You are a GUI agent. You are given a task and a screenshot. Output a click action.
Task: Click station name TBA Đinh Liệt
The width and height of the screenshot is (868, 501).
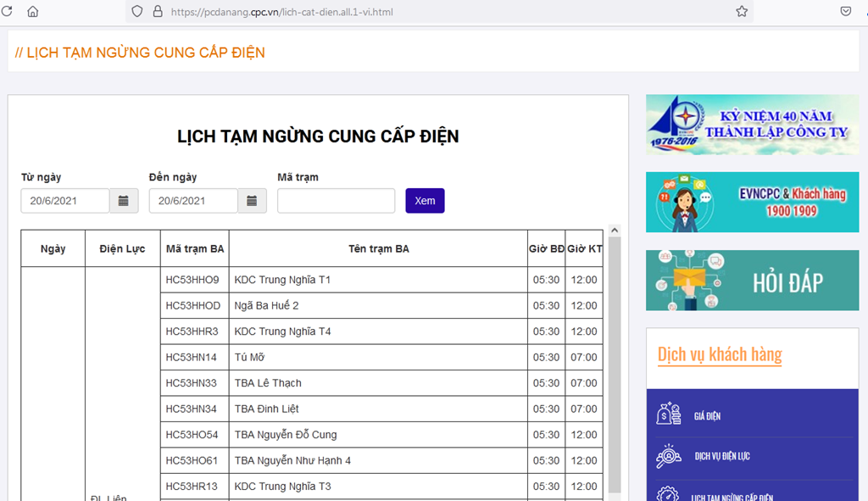pos(266,409)
